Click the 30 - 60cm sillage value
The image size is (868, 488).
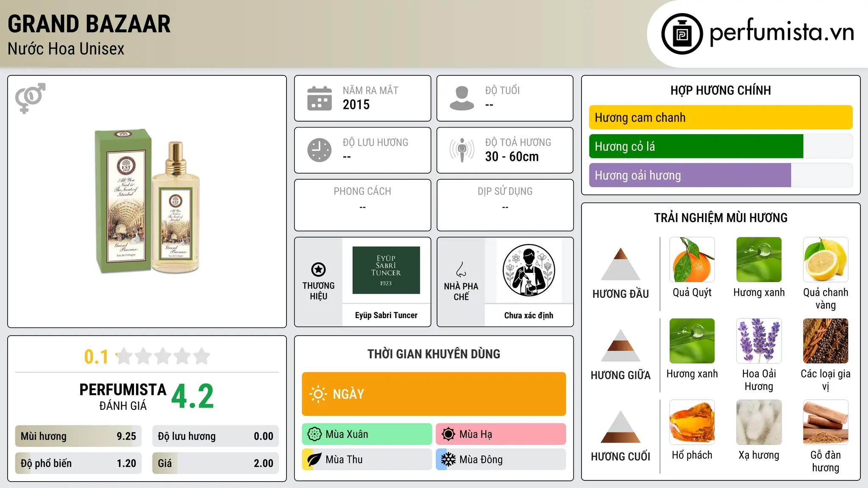512,157
